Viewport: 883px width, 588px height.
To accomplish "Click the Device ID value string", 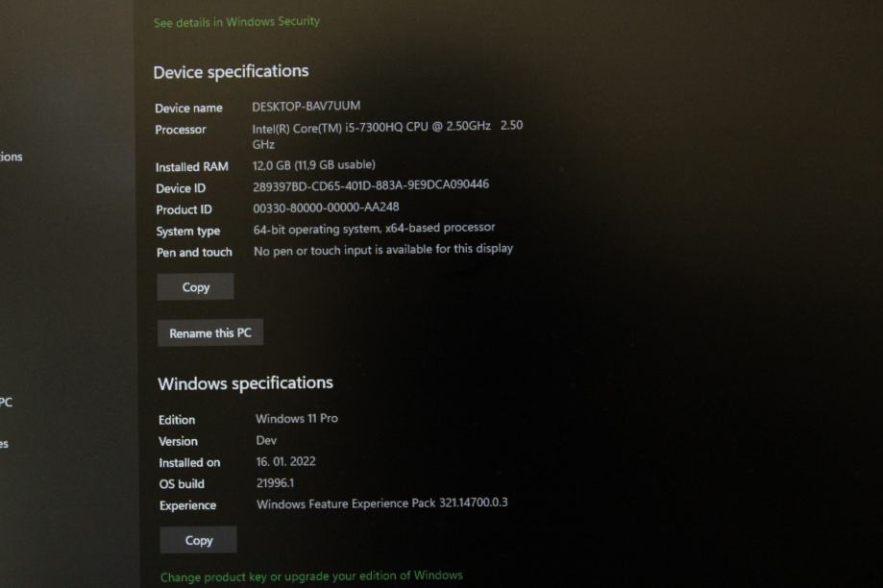I will [370, 185].
